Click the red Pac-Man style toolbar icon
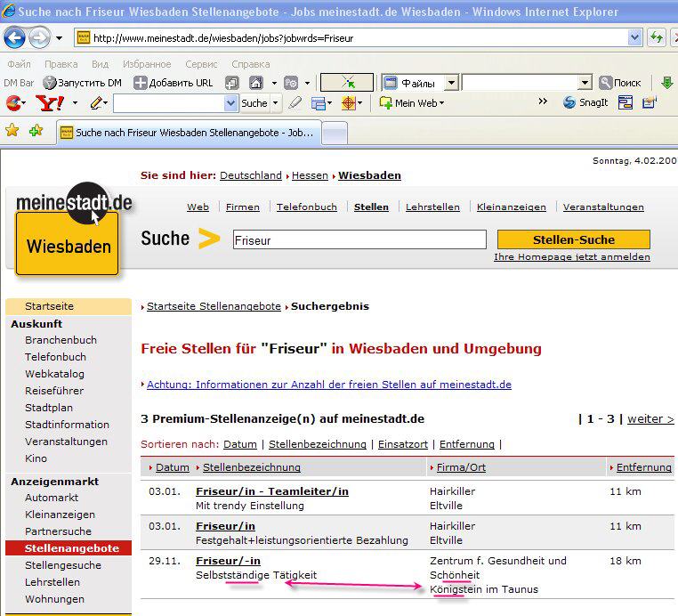This screenshot has width=678, height=616. tap(14, 103)
